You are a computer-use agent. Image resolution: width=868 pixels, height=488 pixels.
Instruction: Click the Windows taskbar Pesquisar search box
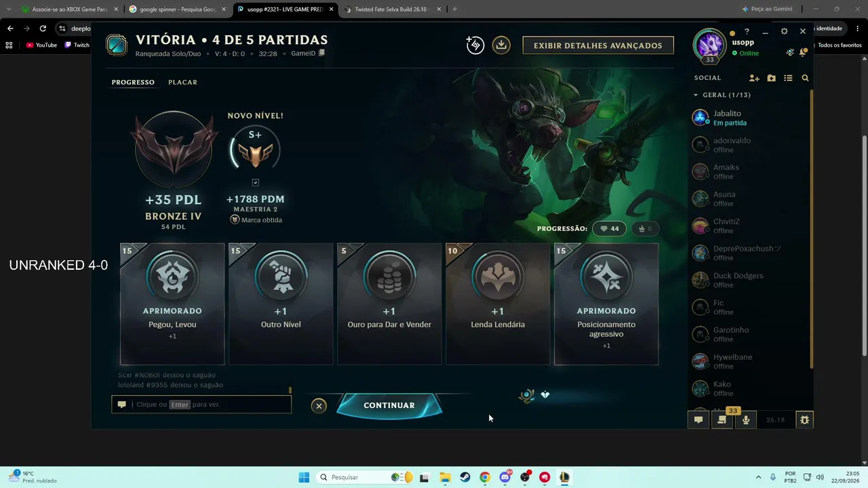(366, 477)
